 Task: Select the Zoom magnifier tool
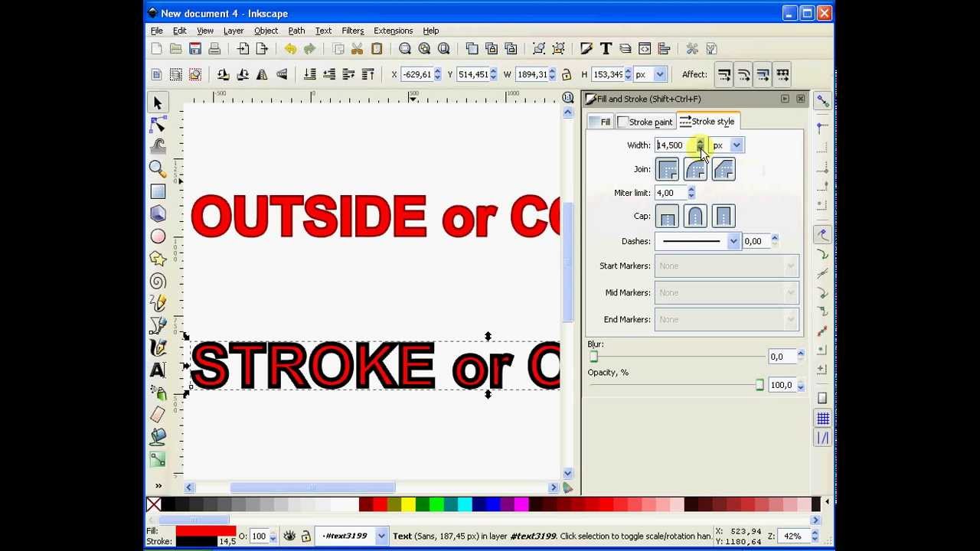(x=158, y=168)
